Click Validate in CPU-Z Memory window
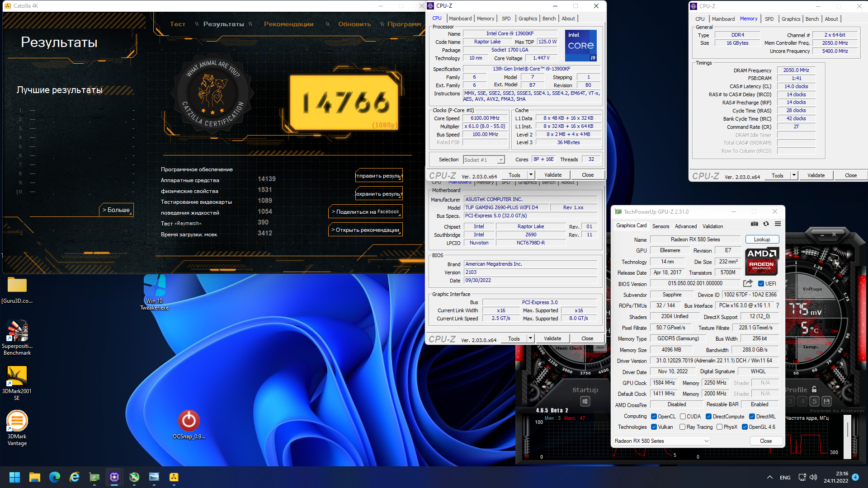Screen dimensions: 868x488 [816, 175]
